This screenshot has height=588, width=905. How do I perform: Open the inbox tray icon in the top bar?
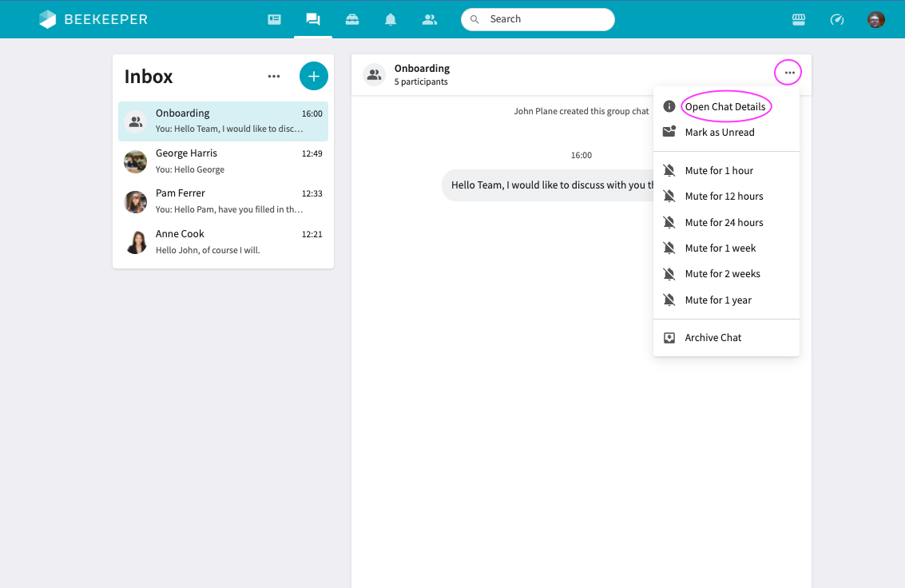click(x=352, y=20)
